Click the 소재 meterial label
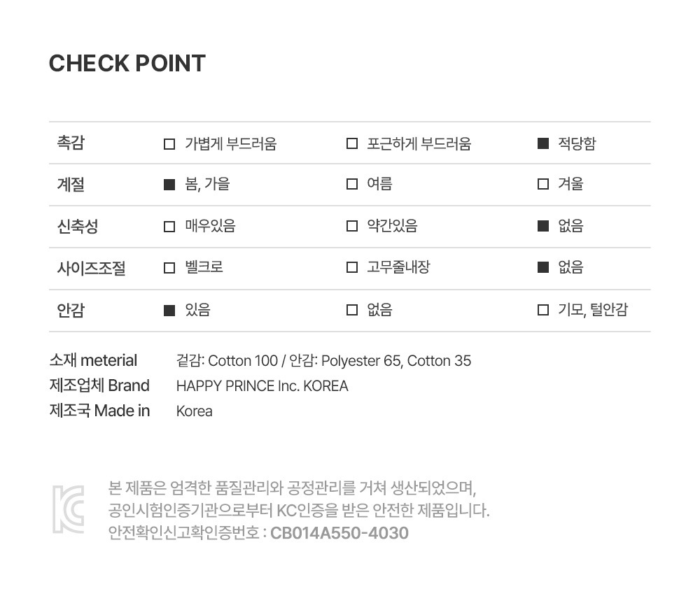This screenshot has height=610, width=700. coord(93,361)
